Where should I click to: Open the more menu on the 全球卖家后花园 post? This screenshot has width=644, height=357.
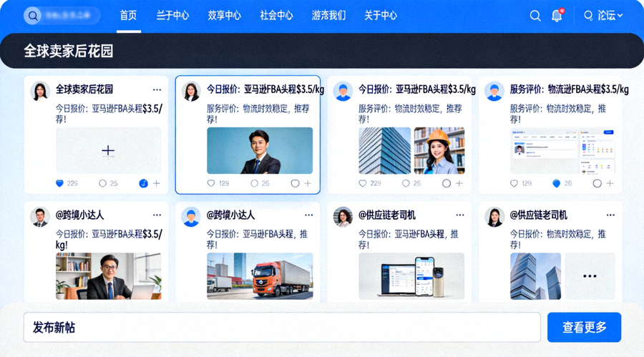tap(157, 89)
